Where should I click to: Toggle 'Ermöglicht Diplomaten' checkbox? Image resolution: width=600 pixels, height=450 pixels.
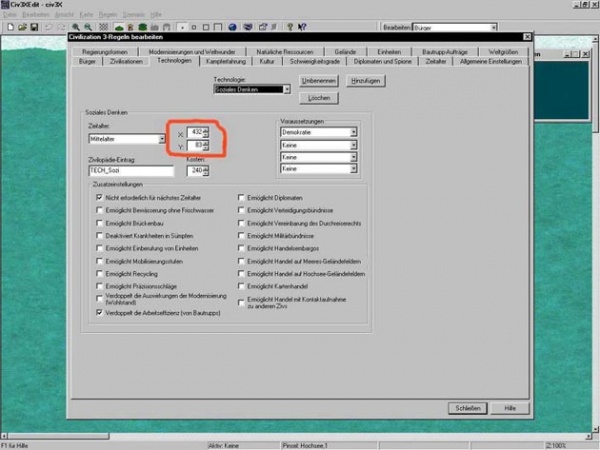tap(240, 198)
